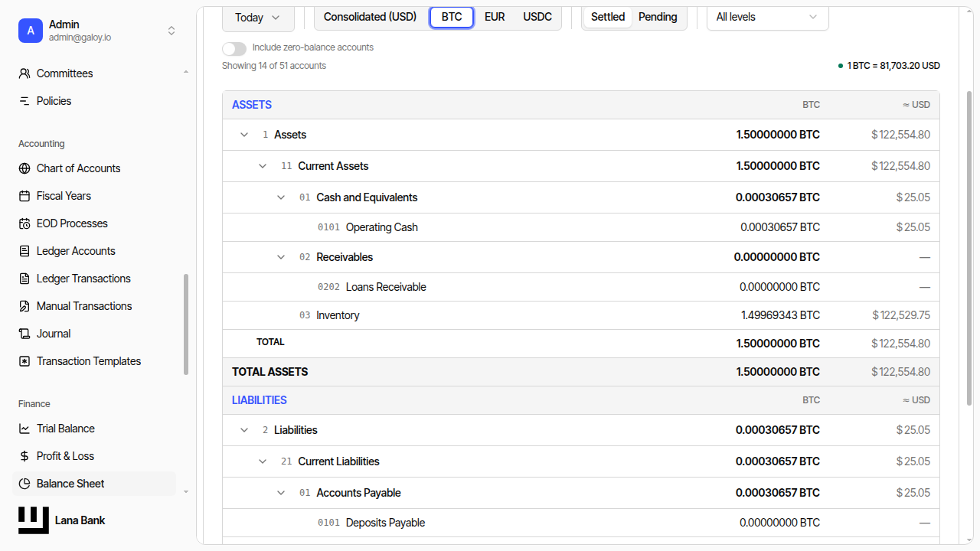Click the Manual Transactions icon

pos(24,306)
